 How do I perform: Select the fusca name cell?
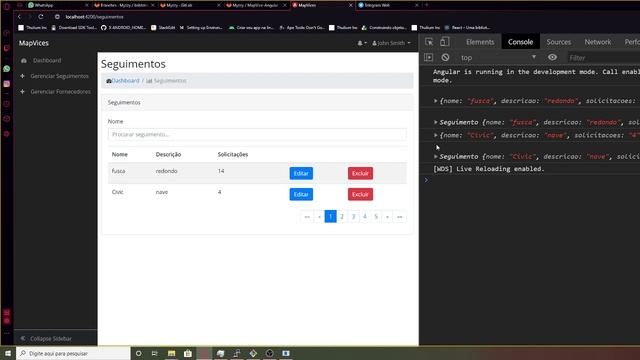pos(118,171)
